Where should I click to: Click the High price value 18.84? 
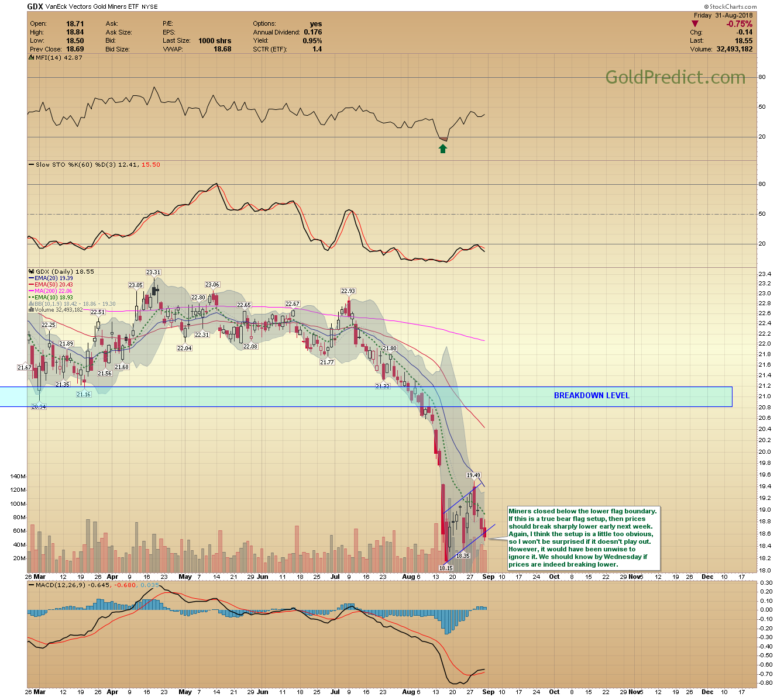75,32
